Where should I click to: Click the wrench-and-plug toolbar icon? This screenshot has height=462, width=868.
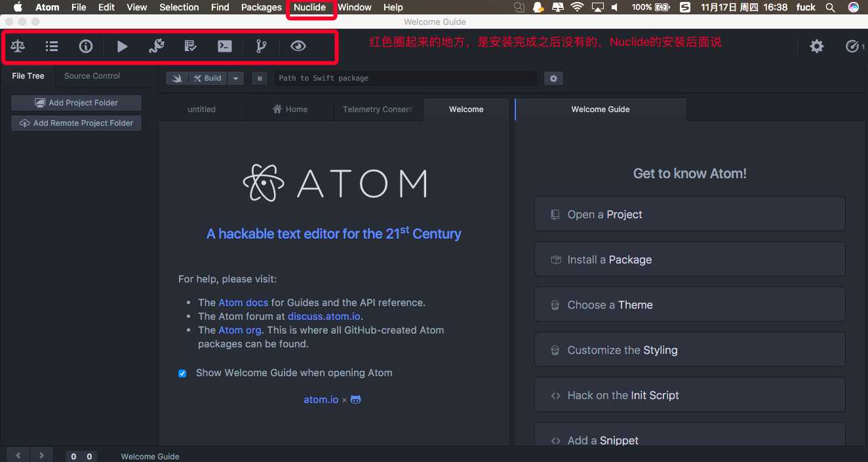pos(156,47)
